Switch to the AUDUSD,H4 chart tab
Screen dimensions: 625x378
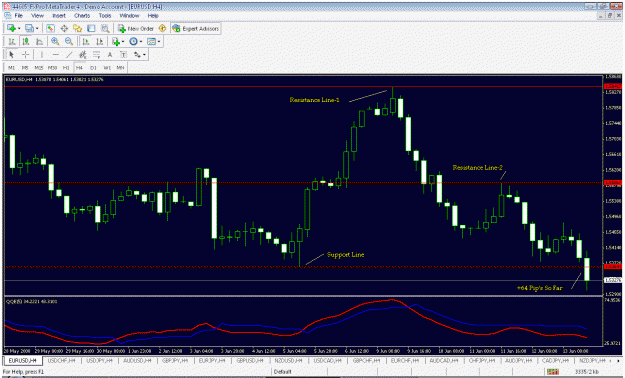137,360
